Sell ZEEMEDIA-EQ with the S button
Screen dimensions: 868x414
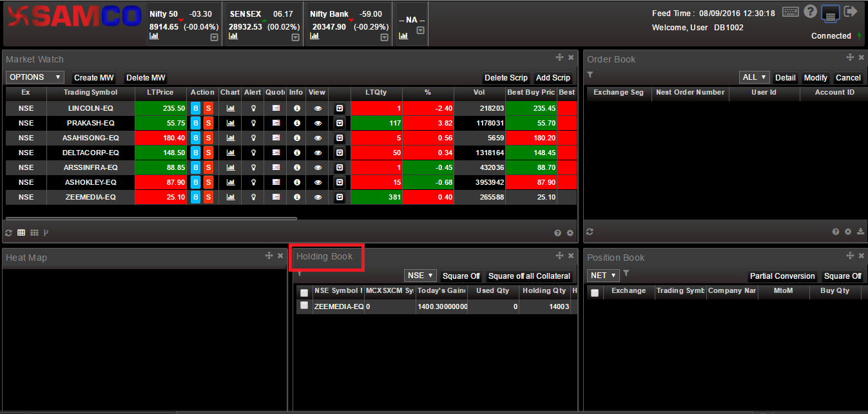coord(208,197)
